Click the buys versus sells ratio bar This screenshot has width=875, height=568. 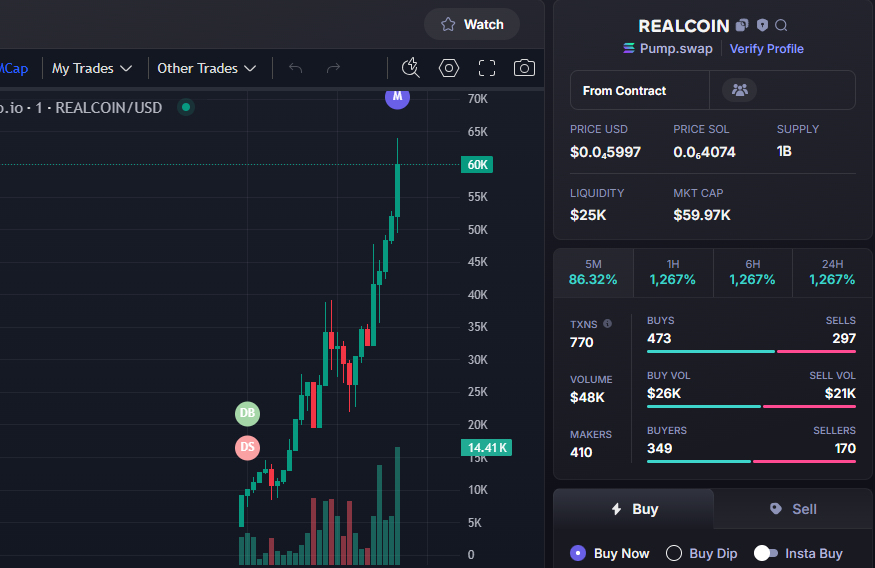coord(751,352)
